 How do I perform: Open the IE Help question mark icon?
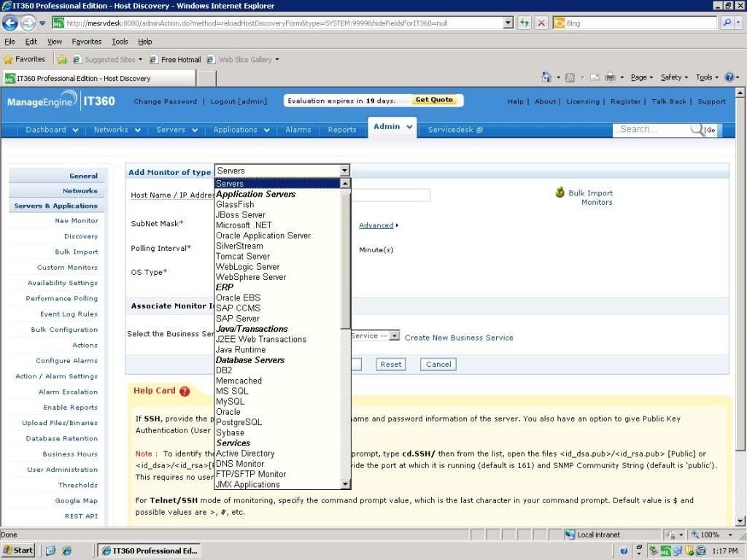[x=729, y=77]
